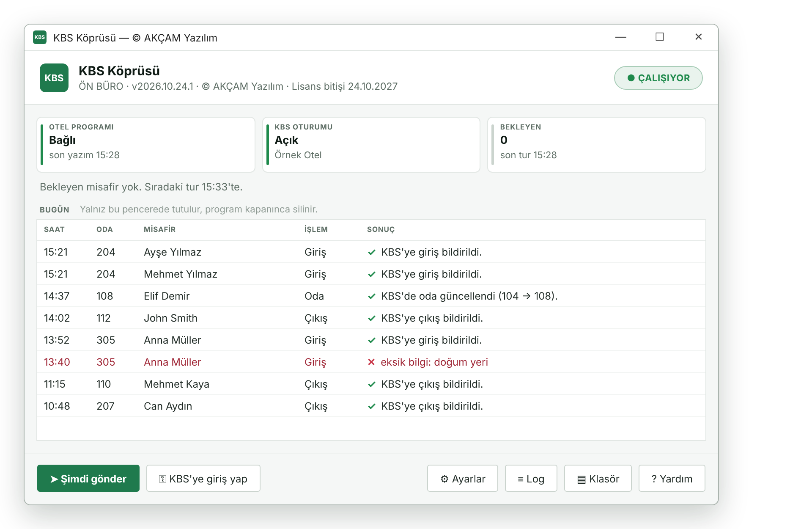The width and height of the screenshot is (812, 529).
Task: Click the large green KBS logo
Action: pos(54,78)
